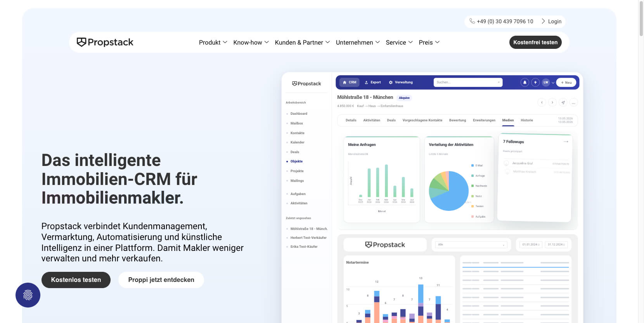The height and width of the screenshot is (323, 644).
Task: Click the Mailbox sidebar item
Action: point(297,123)
